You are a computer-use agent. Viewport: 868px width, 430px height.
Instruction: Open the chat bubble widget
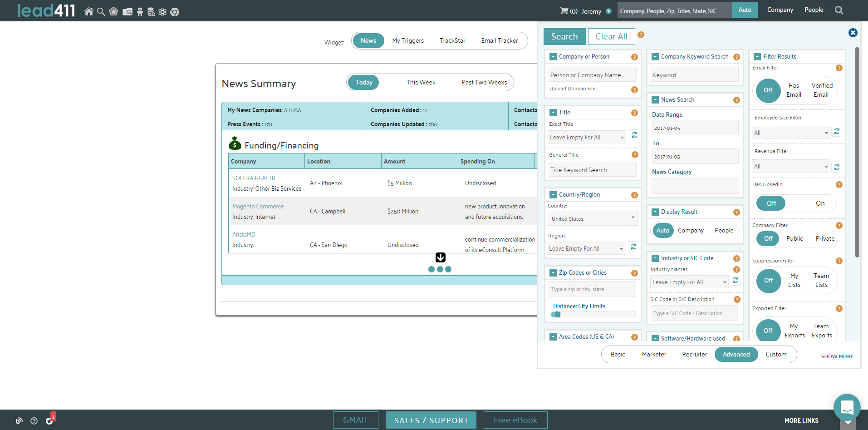pos(847,407)
